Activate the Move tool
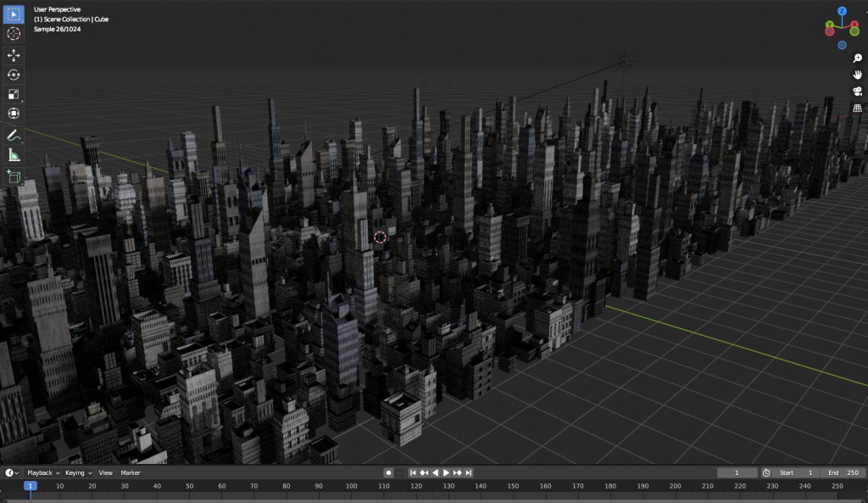The height and width of the screenshot is (503, 868). click(14, 55)
